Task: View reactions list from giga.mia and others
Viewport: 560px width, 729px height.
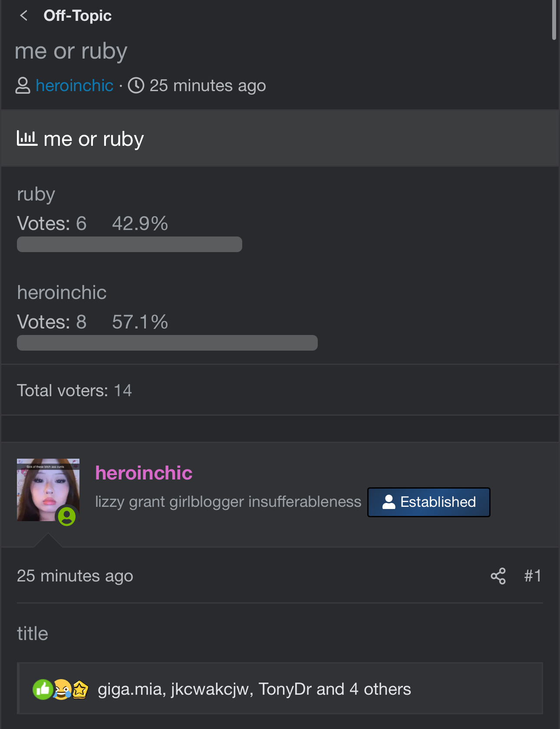Action: pos(254,689)
